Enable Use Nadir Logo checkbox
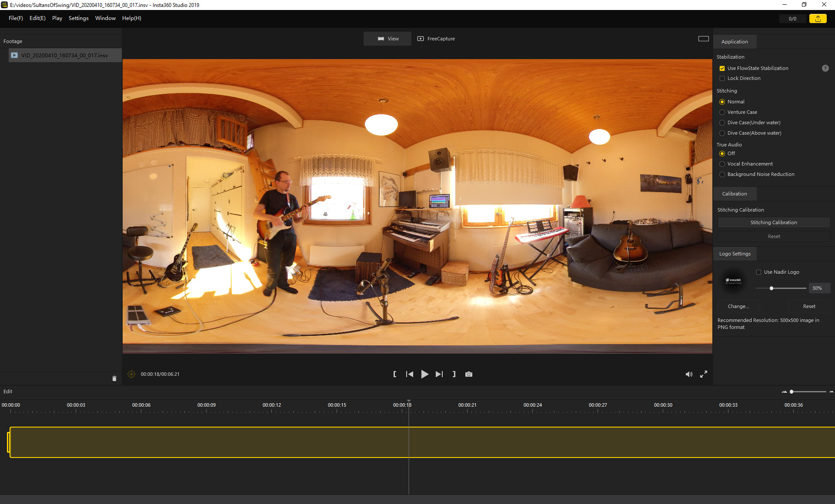The width and height of the screenshot is (835, 504). 758,272
